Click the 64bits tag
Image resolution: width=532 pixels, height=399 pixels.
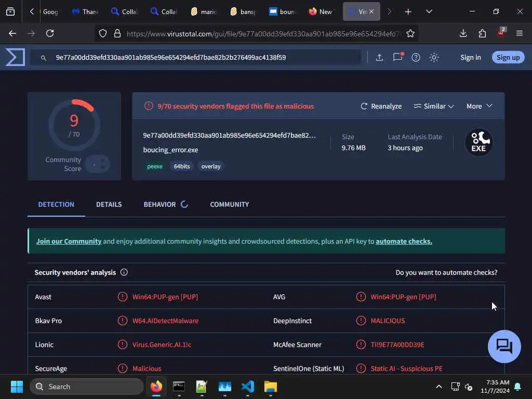(182, 166)
